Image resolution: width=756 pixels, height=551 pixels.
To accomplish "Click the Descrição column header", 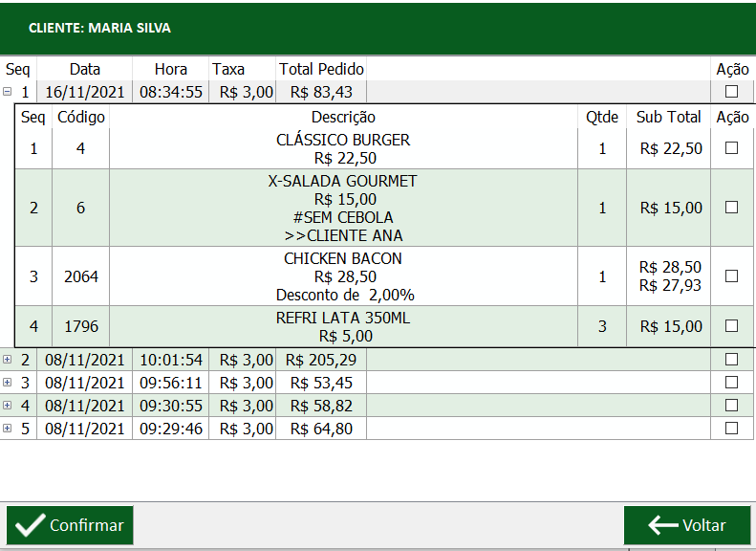I will [x=343, y=117].
